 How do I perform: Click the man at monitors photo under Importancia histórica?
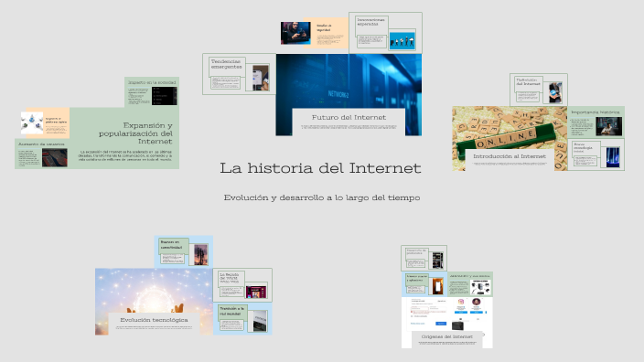click(x=608, y=126)
